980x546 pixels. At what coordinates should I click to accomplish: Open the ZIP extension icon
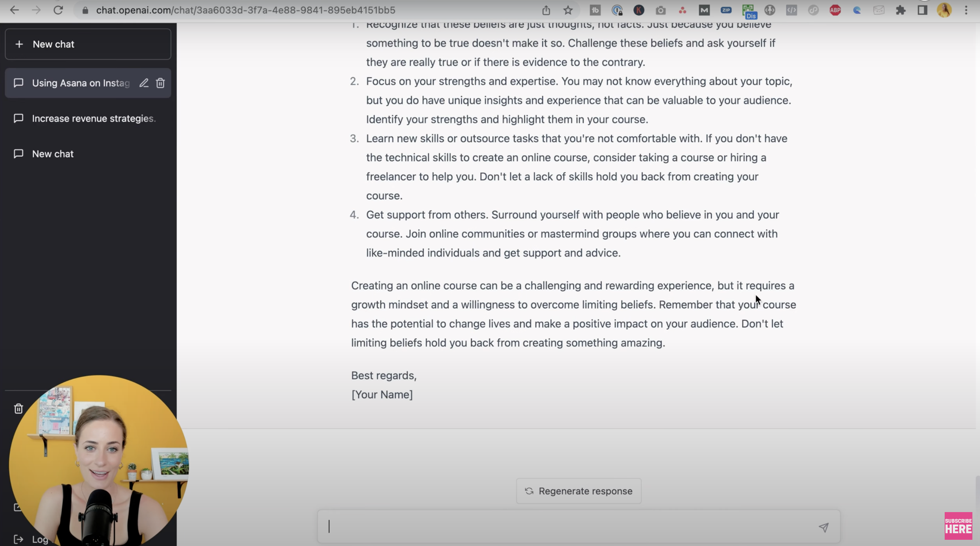(x=726, y=10)
